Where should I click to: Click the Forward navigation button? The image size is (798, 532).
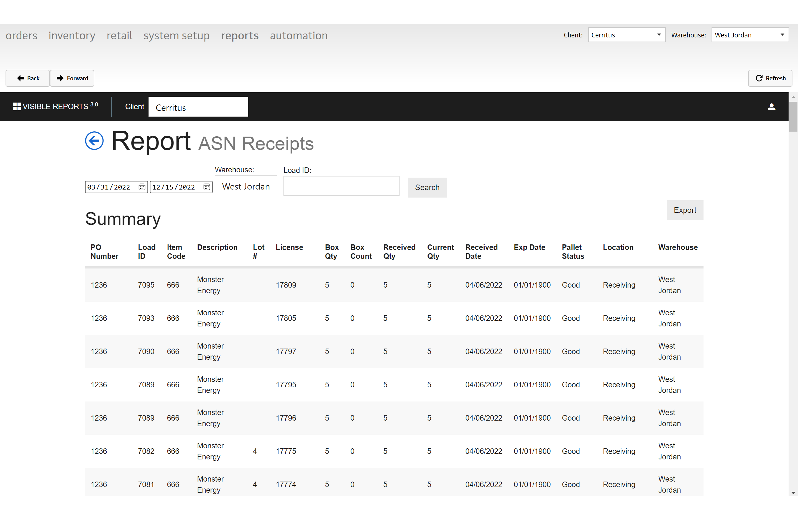(x=72, y=78)
